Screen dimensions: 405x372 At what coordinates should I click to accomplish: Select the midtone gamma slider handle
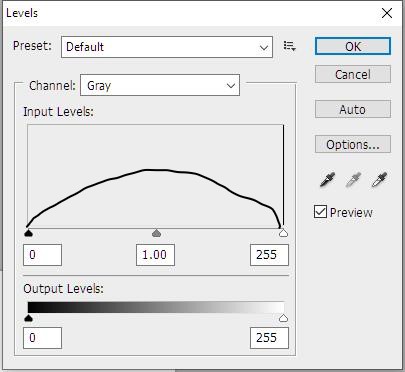tap(156, 233)
